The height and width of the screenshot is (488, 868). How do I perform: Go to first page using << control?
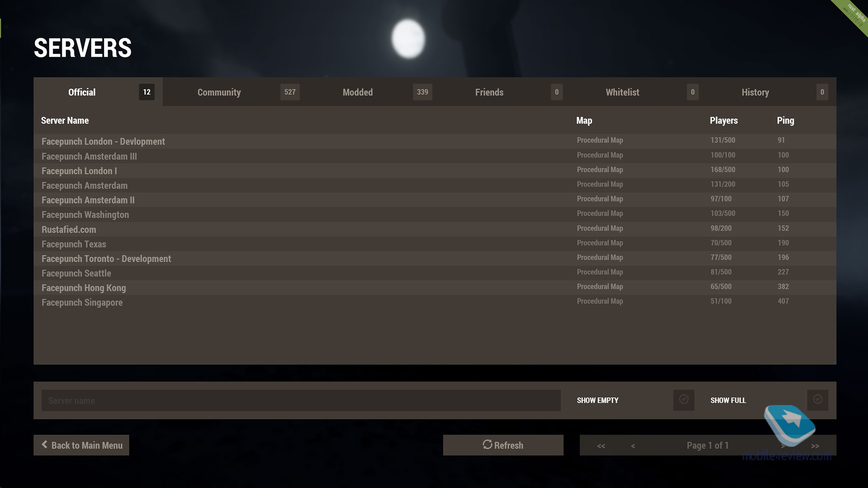(x=601, y=446)
